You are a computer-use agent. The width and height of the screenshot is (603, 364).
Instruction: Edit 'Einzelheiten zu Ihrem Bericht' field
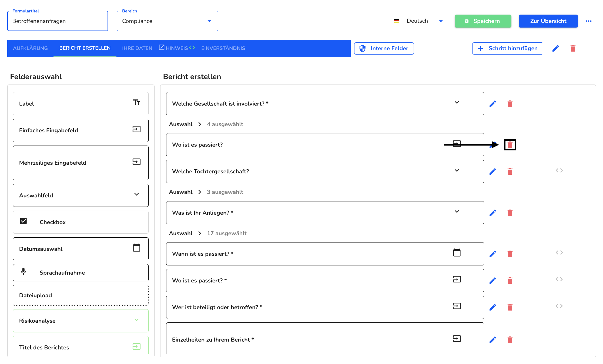pyautogui.click(x=493, y=340)
